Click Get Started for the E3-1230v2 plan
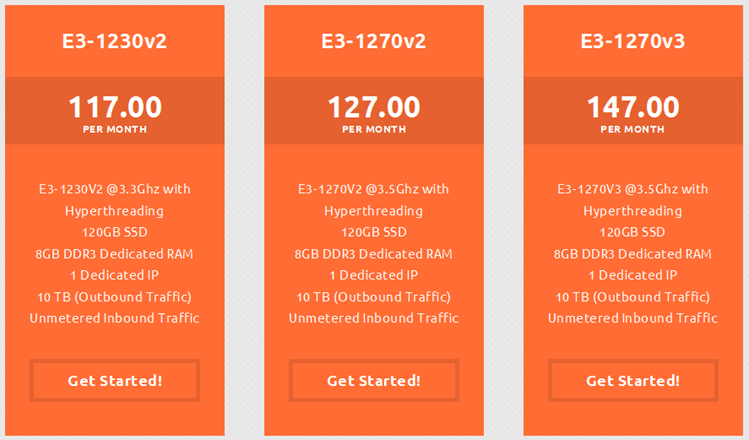This screenshot has width=749, height=440. [115, 381]
